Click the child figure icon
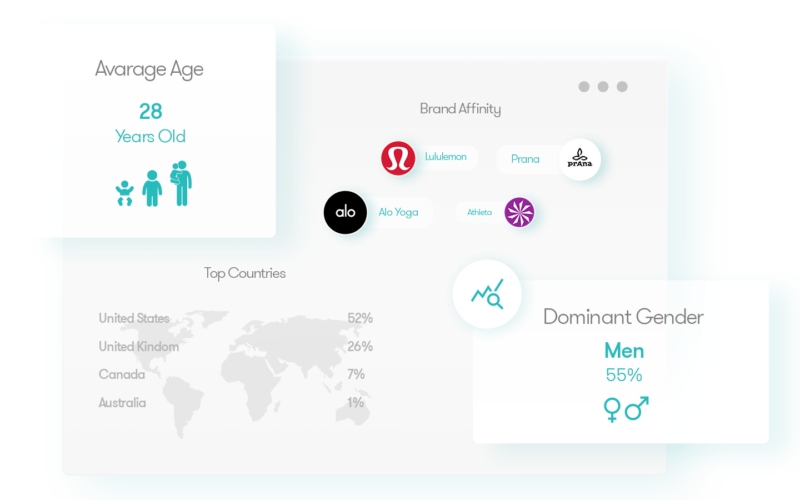This screenshot has height=500, width=800. coord(152,188)
